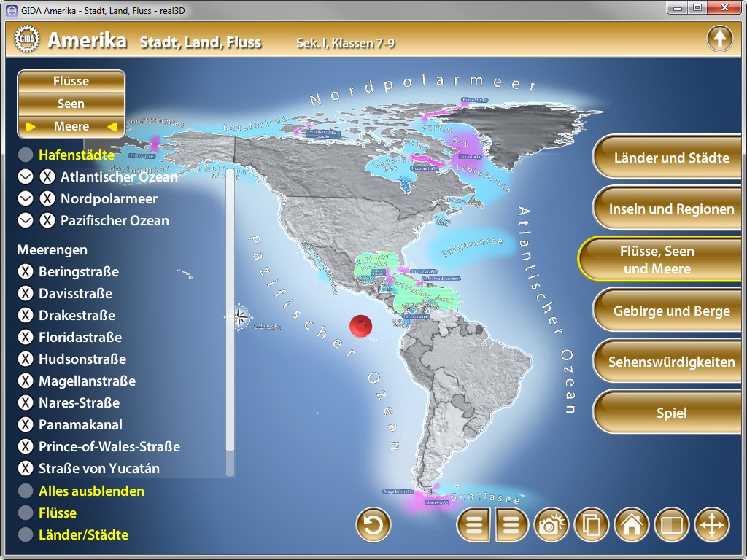
Task: Expand the Nordpolarmeer chevron
Action: tap(26, 198)
